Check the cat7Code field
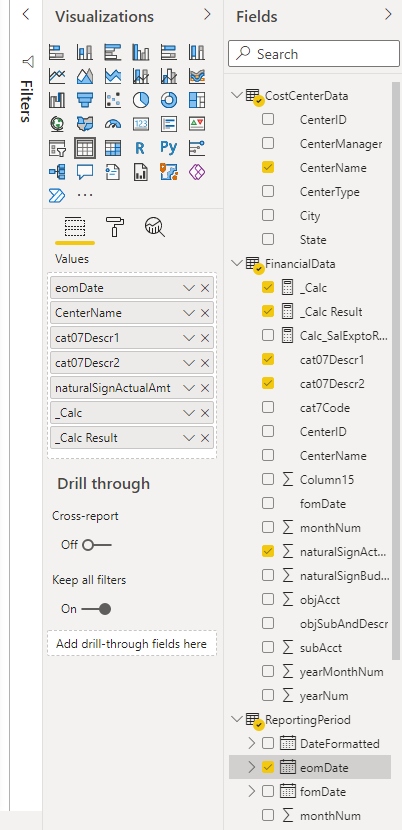 268,407
